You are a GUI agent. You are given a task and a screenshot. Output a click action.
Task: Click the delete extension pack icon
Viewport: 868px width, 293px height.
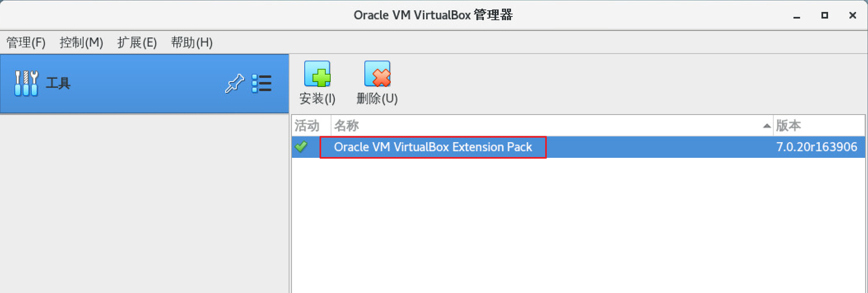click(x=377, y=74)
